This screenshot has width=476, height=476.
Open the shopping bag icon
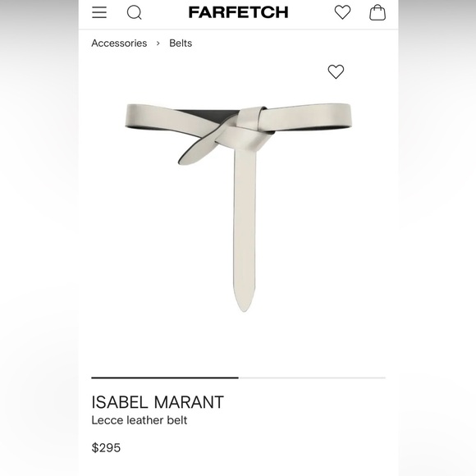pyautogui.click(x=378, y=12)
